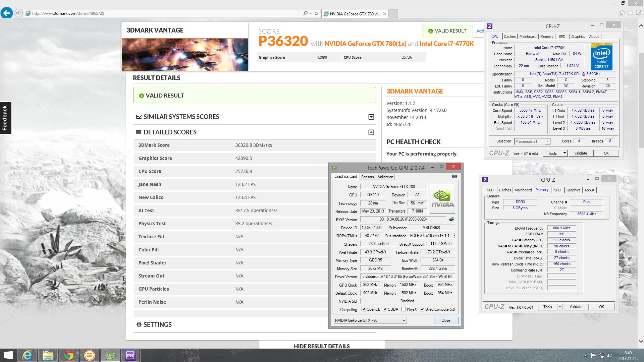The width and height of the screenshot is (644, 362).
Task: Open the browser Home icon
Action: pyautogui.click(x=622, y=13)
